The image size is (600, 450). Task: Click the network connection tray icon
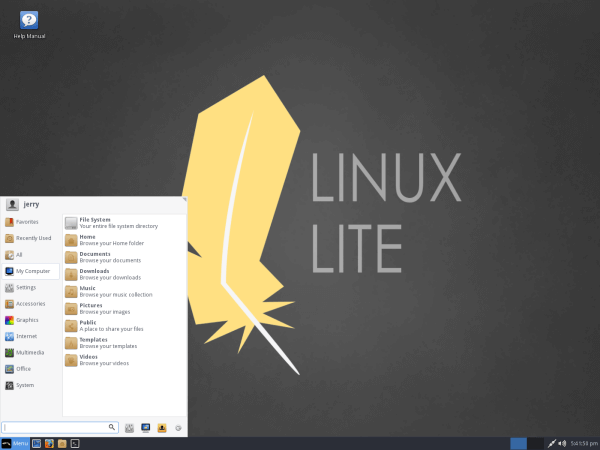(551, 443)
